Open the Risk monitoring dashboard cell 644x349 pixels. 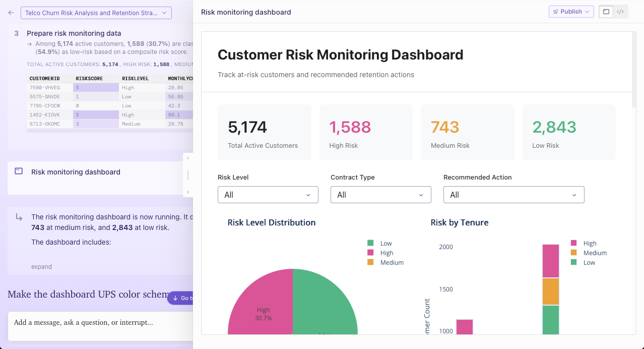click(x=100, y=178)
